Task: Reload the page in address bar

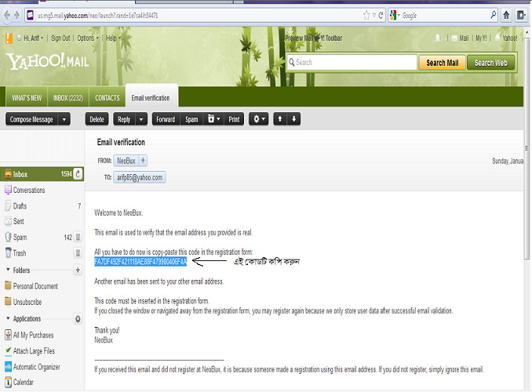Action: (x=381, y=15)
